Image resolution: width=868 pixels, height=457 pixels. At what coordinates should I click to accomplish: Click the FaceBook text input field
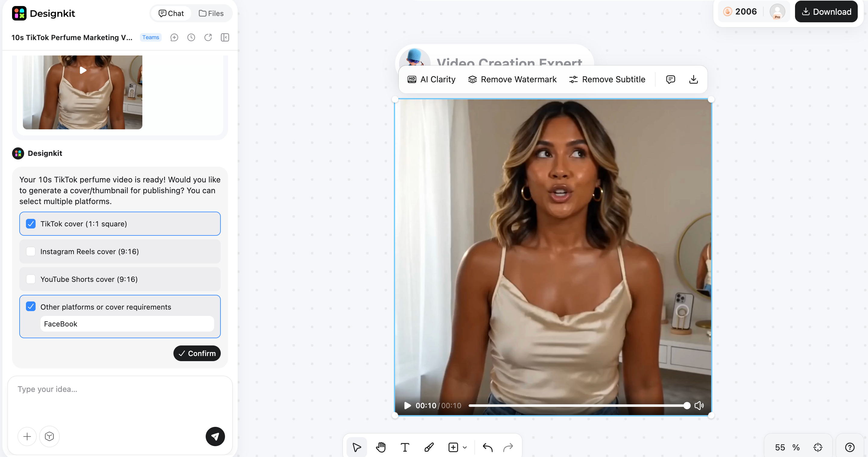tap(127, 324)
